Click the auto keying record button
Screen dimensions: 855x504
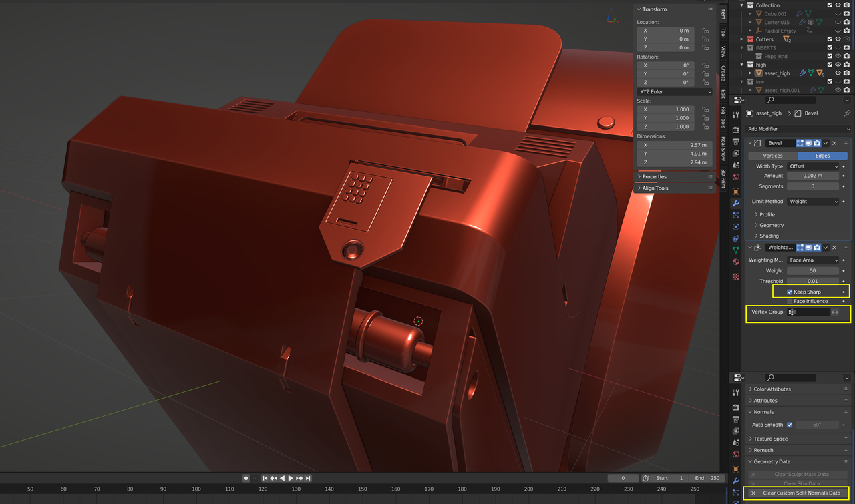[246, 478]
